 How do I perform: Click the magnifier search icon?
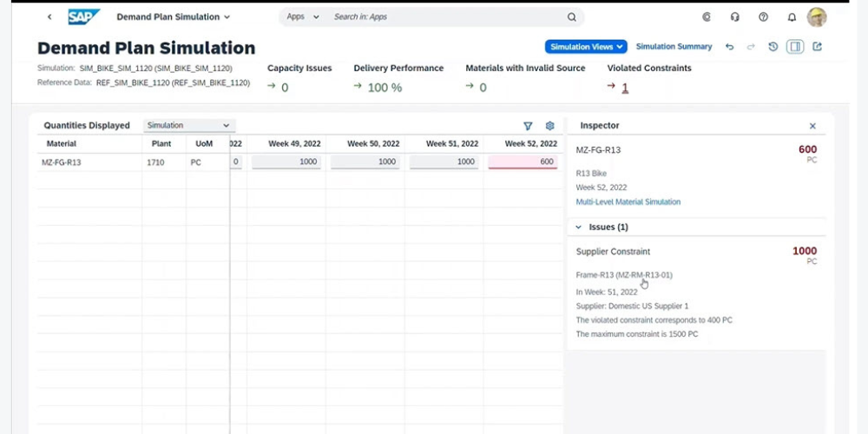pos(572,17)
